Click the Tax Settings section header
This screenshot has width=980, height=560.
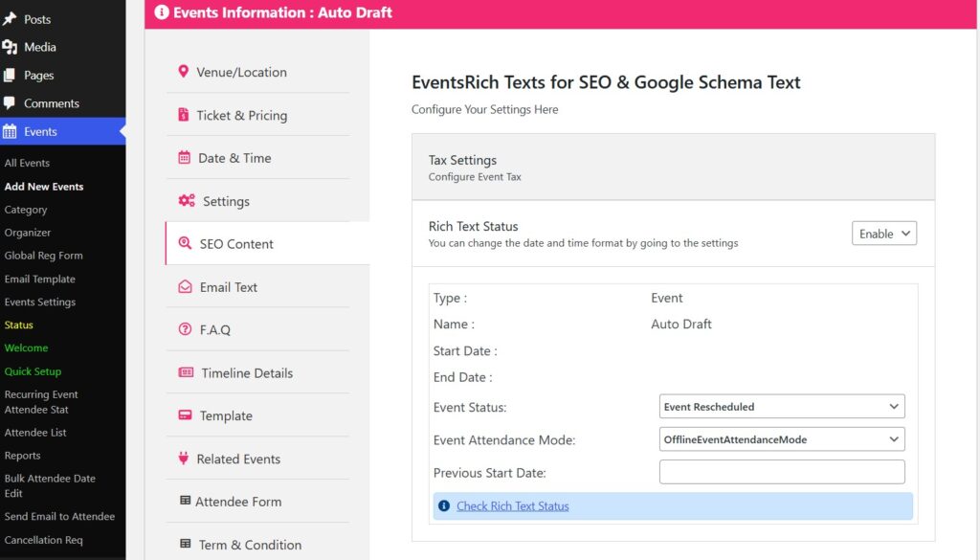[x=673, y=167]
